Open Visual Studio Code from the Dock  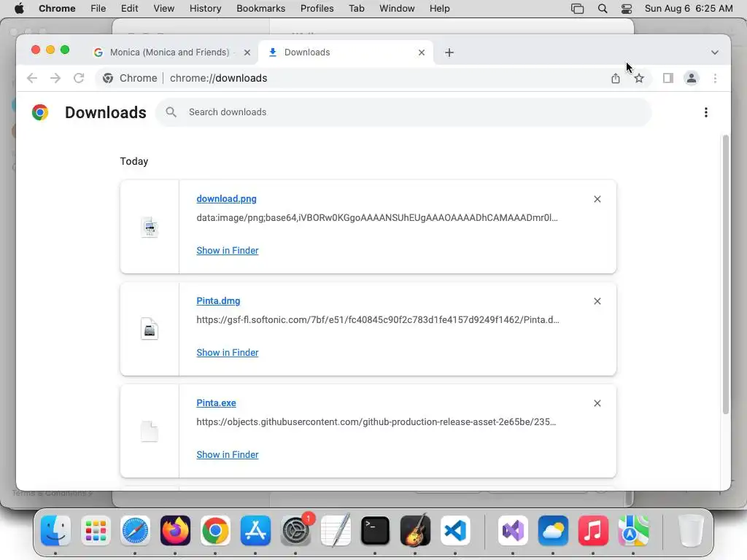(x=455, y=531)
